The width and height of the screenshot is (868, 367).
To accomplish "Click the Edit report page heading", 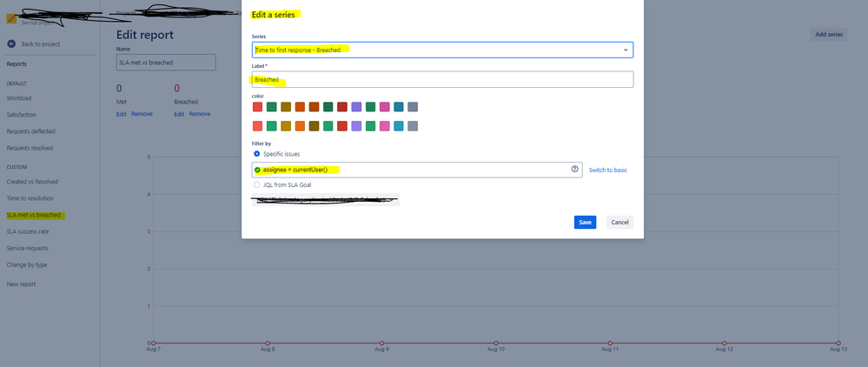I will tap(145, 35).
